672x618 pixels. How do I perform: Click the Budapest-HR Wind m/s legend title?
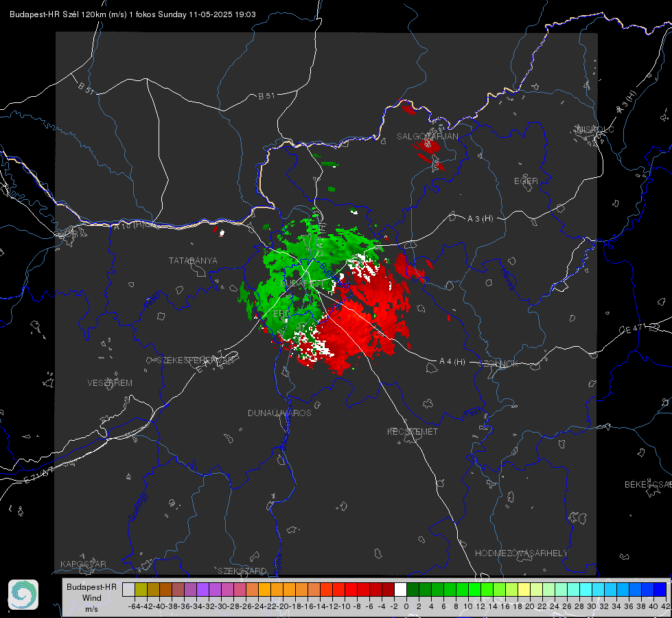pyautogui.click(x=92, y=597)
